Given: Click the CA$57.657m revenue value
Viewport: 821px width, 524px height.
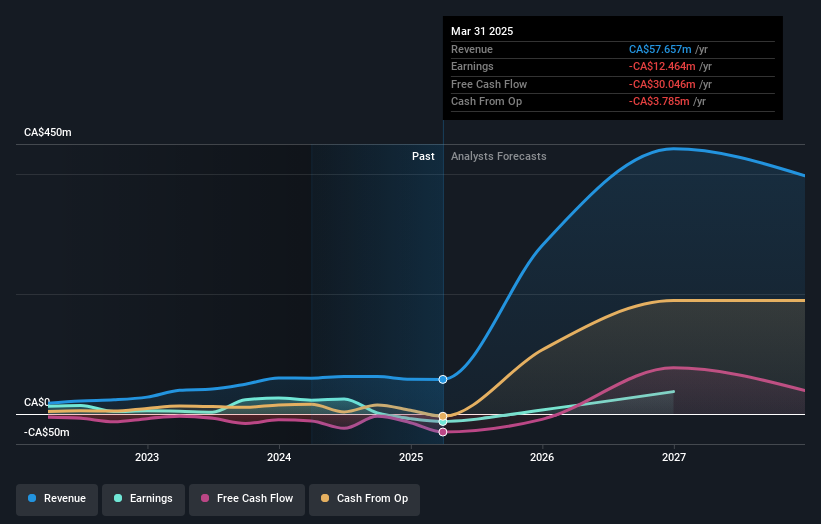Looking at the screenshot, I should pyautogui.click(x=660, y=49).
